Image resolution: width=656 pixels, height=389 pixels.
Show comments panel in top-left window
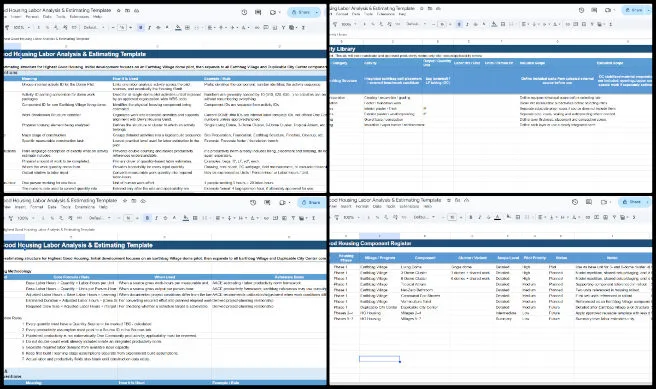[258, 12]
